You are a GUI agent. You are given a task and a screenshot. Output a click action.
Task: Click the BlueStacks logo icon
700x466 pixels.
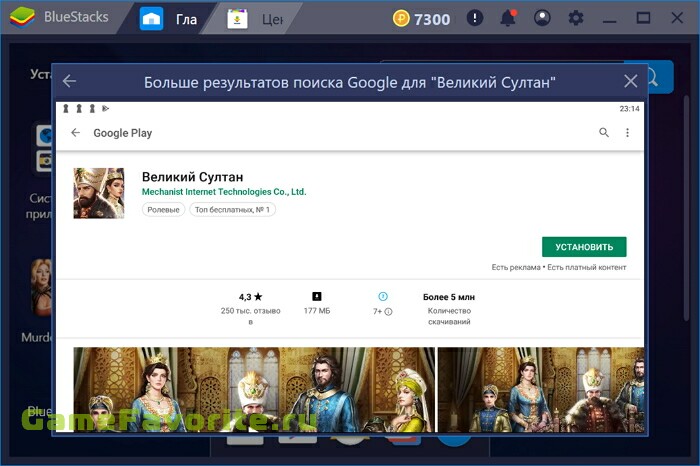coord(22,18)
